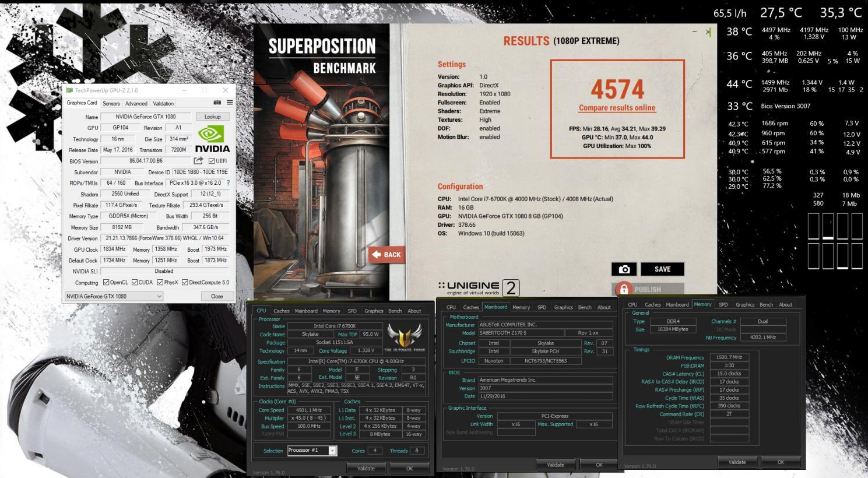Click the red BACK arrow icon
868x478 pixels.
pyautogui.click(x=376, y=254)
